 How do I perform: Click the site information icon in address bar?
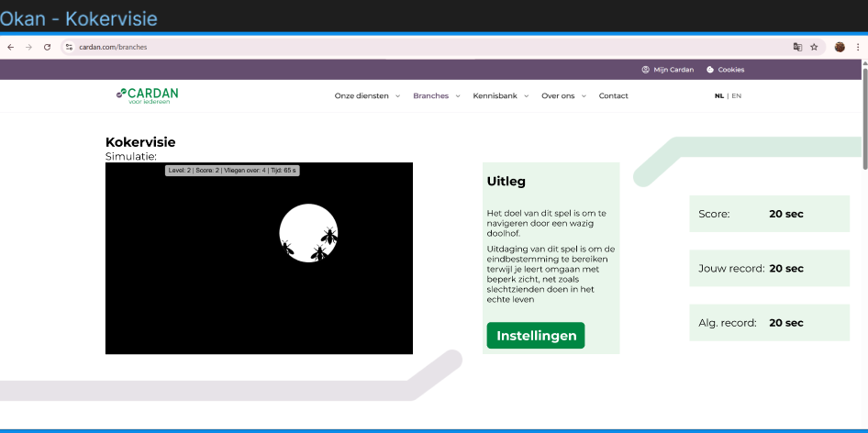[69, 47]
